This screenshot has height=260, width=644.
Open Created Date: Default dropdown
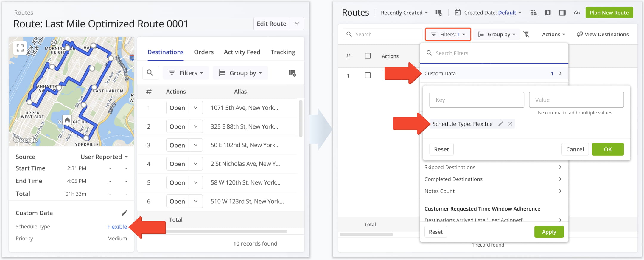(x=493, y=13)
